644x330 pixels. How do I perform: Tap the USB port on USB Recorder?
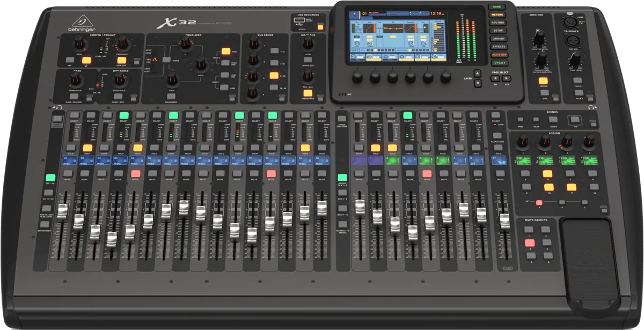click(300, 21)
